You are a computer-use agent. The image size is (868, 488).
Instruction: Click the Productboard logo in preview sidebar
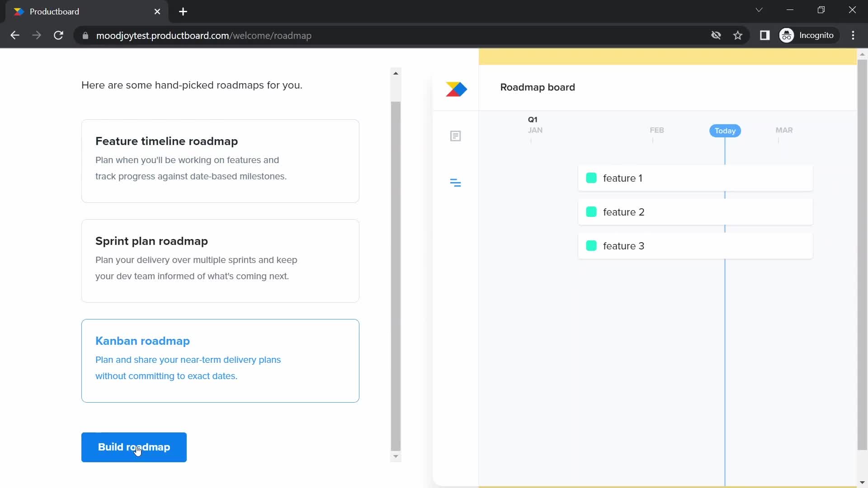click(456, 89)
